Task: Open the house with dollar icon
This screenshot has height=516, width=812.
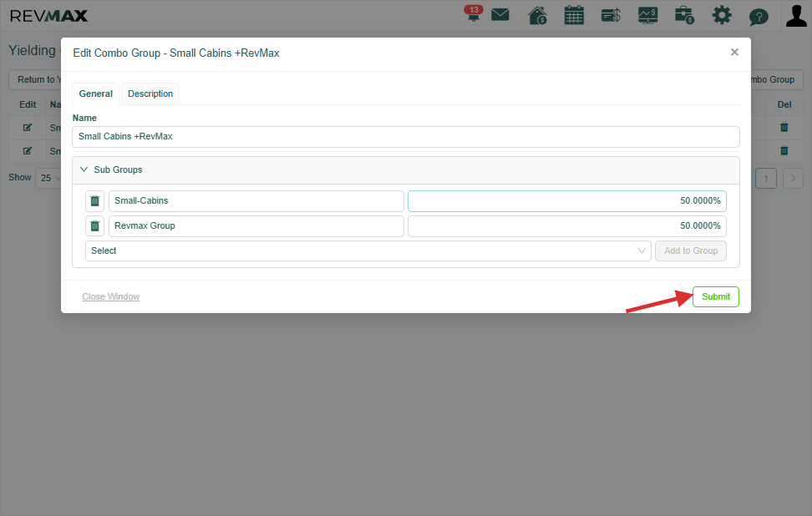Action: pos(537,15)
